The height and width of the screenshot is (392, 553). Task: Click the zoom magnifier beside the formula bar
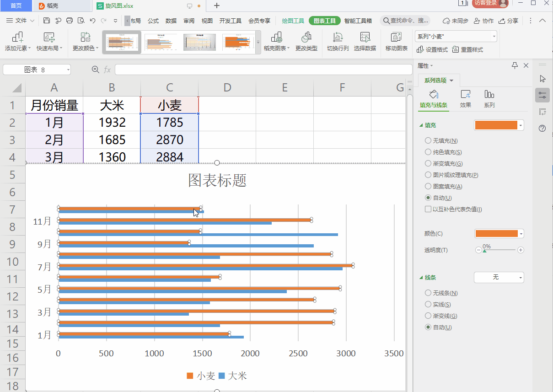(x=96, y=70)
